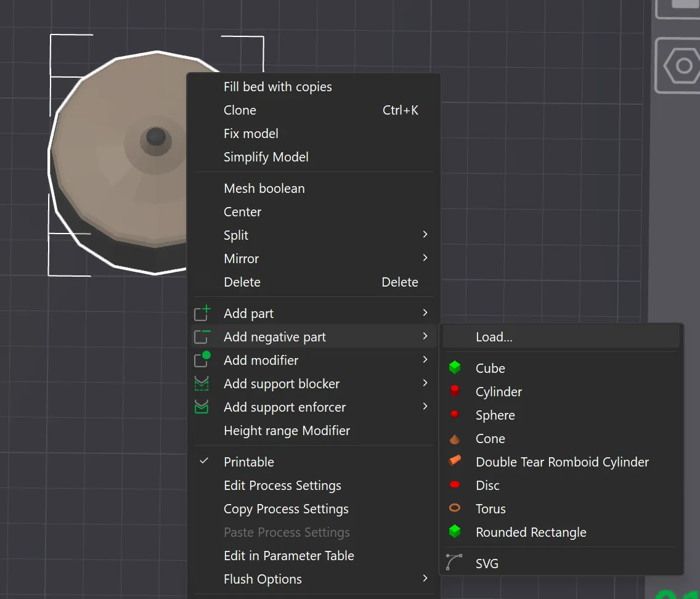Click the SVG curve icon

click(x=454, y=563)
